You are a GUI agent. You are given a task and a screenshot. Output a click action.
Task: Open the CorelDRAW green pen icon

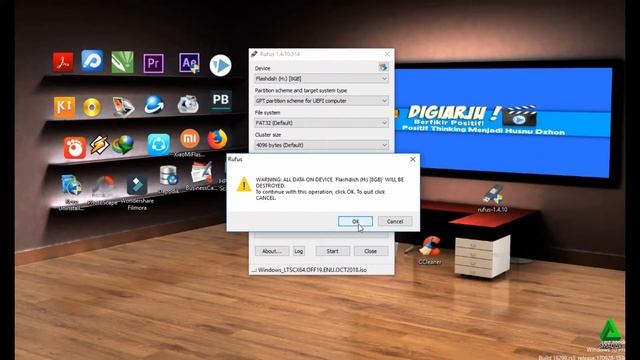tap(122, 62)
